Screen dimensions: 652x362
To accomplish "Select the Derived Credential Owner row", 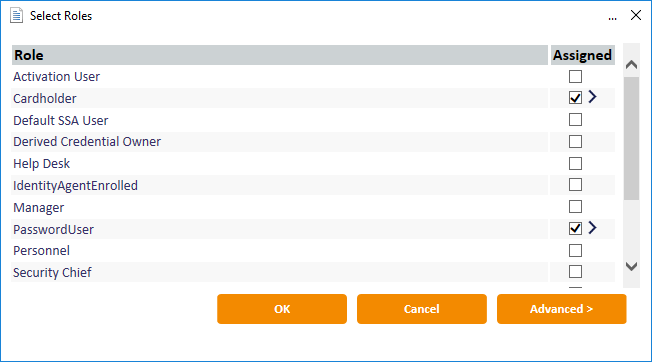I will click(279, 142).
